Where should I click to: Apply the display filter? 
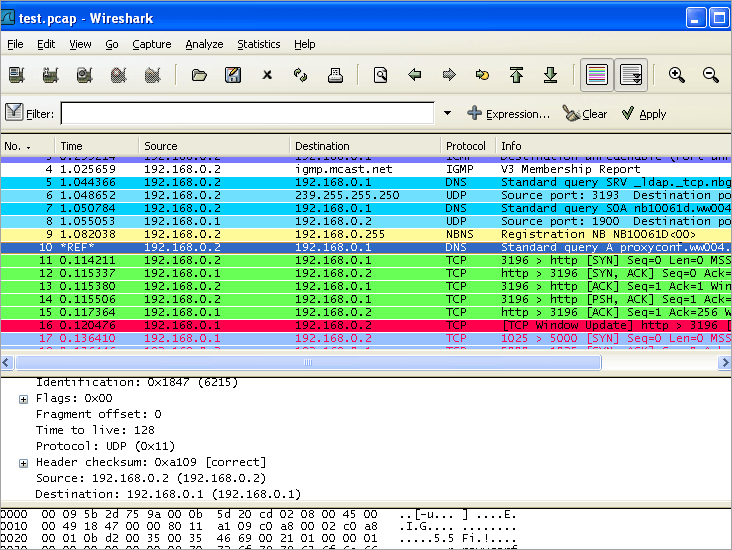[644, 114]
